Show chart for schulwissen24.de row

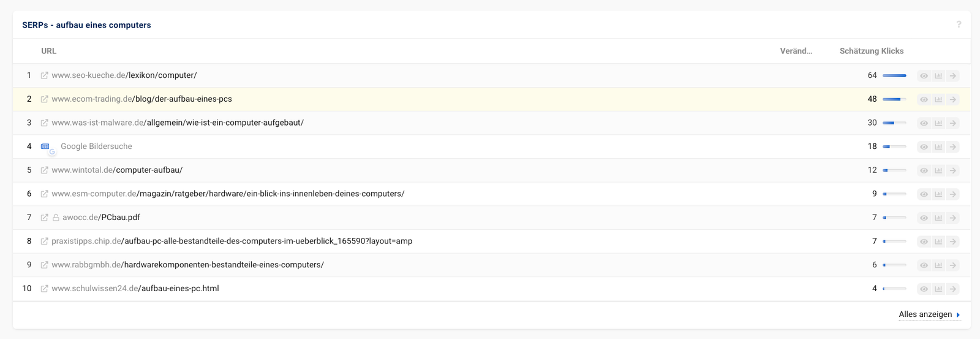[x=938, y=289]
